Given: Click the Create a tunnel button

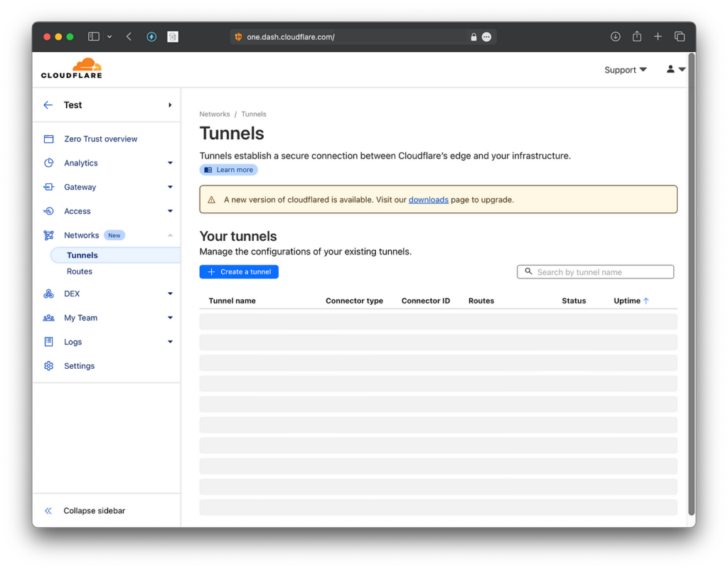Looking at the screenshot, I should click(238, 271).
